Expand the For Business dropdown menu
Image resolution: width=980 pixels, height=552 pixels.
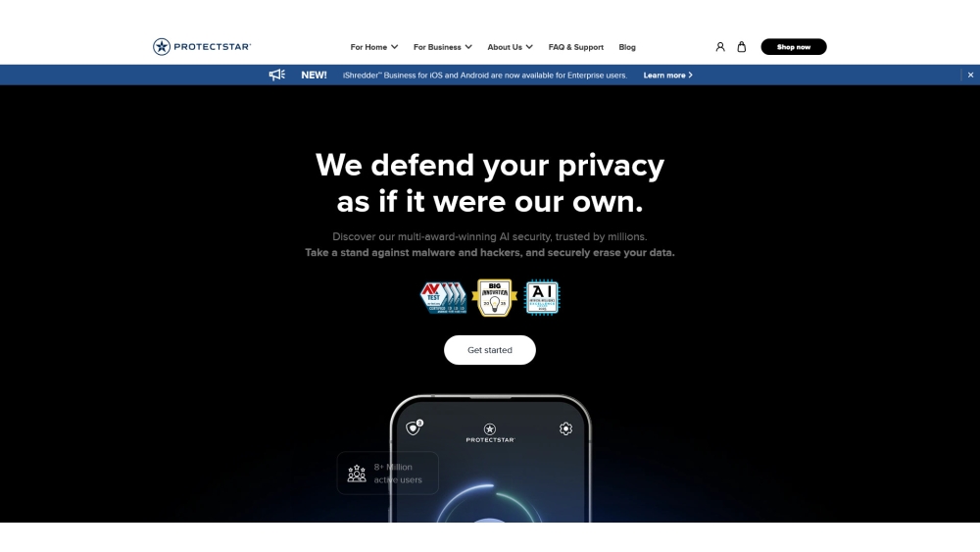pyautogui.click(x=443, y=47)
